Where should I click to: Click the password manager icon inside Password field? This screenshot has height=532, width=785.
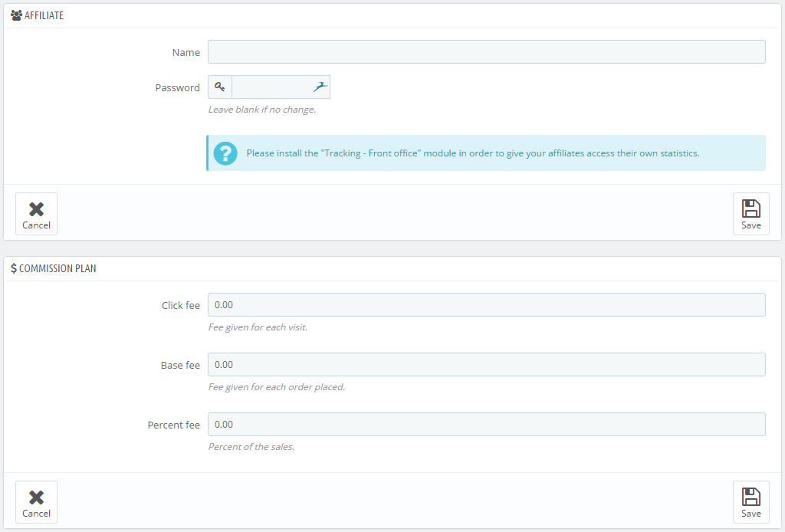320,87
